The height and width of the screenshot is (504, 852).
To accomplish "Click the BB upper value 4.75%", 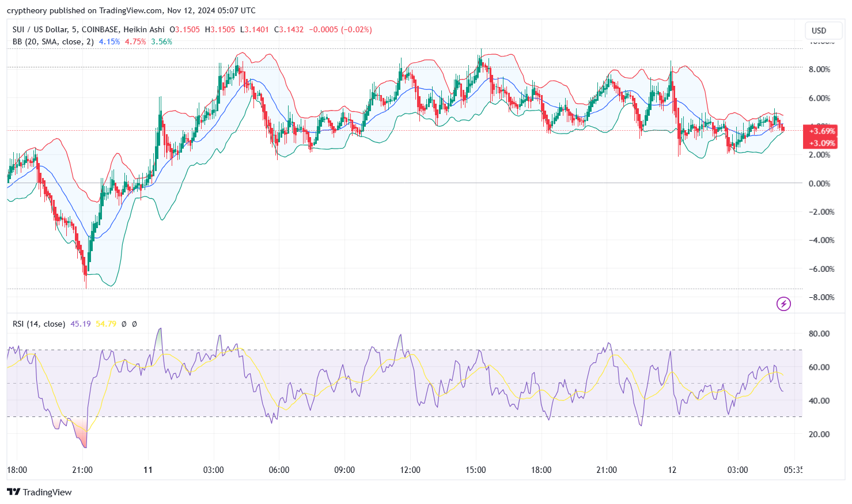I will click(x=135, y=41).
